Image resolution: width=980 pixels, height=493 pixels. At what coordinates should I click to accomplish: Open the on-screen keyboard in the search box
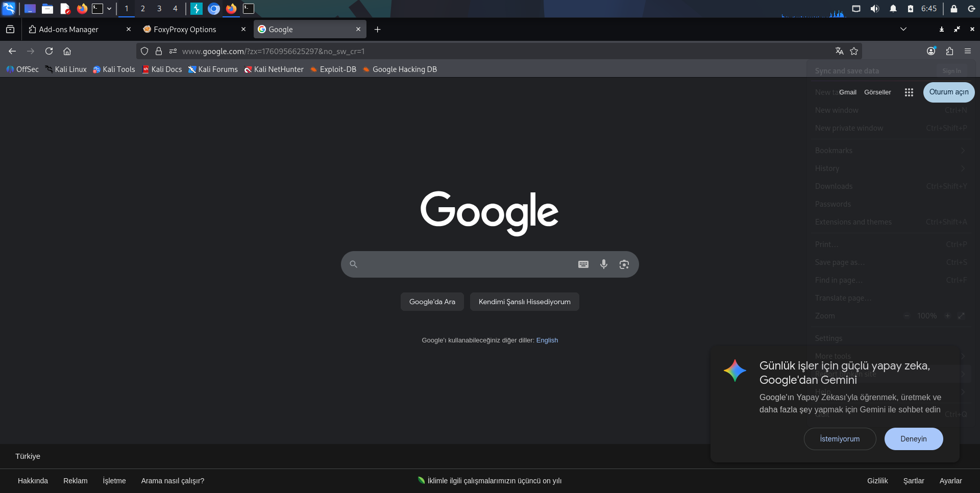(583, 264)
